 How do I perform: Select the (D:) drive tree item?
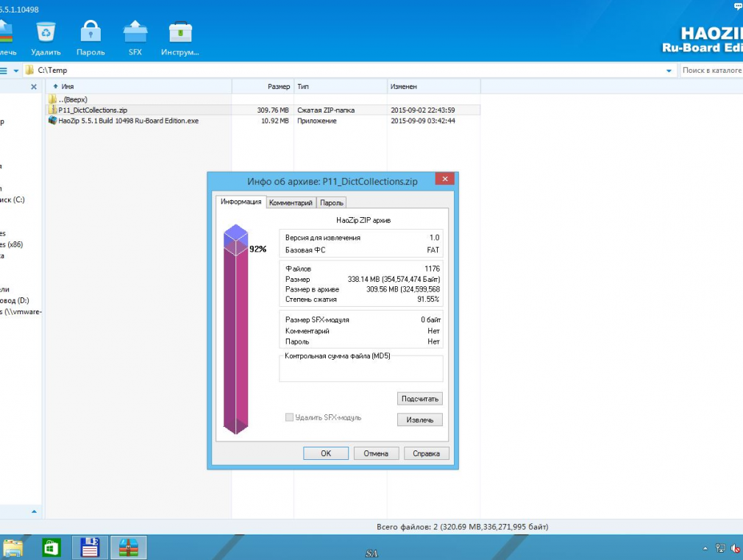14,301
